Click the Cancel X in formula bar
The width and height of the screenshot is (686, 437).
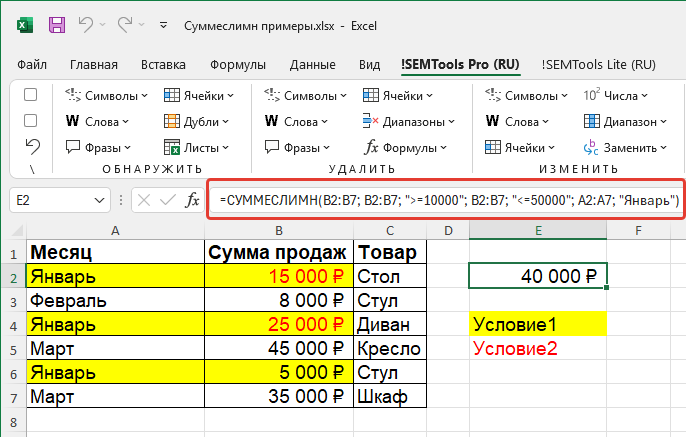[144, 200]
